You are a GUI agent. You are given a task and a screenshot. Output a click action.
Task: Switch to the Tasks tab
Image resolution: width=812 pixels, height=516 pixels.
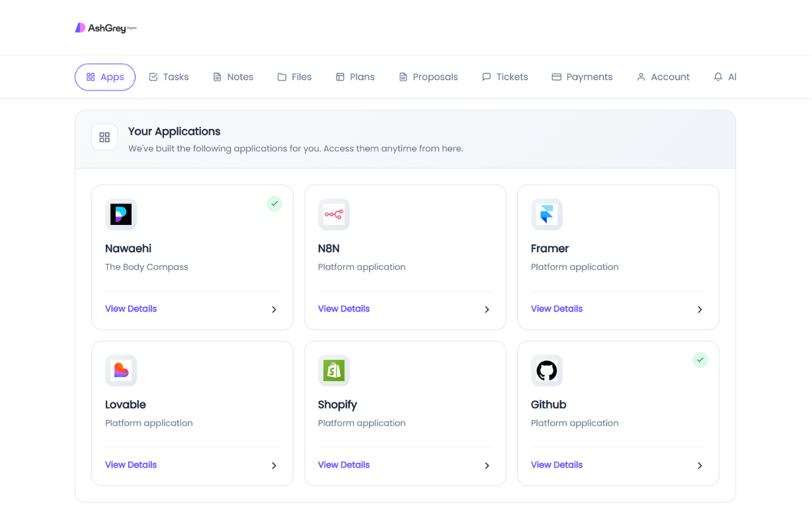[169, 77]
